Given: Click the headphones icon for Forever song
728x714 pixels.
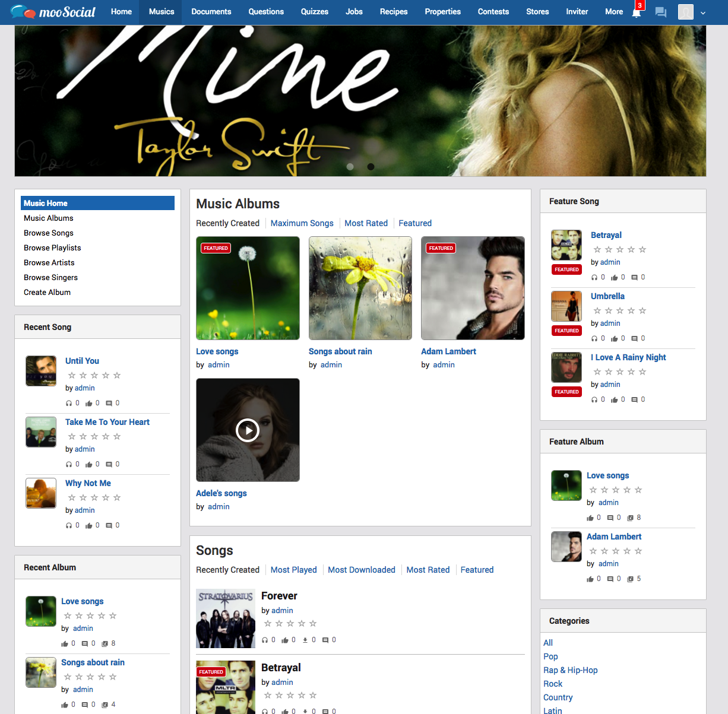Looking at the screenshot, I should coord(265,640).
